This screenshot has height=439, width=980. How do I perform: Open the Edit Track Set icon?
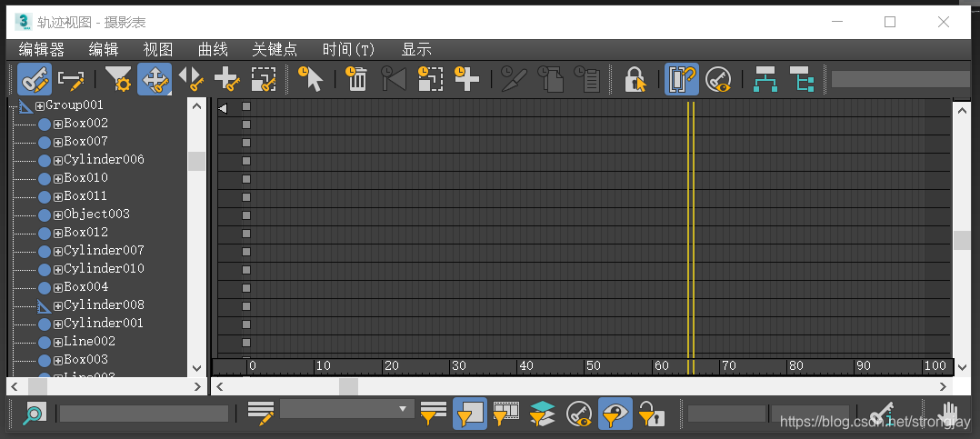[261, 414]
